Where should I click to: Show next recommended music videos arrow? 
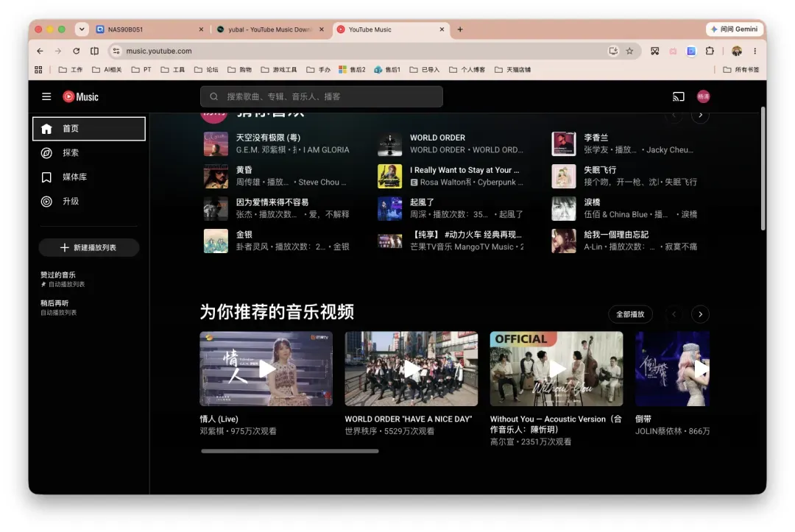point(700,314)
